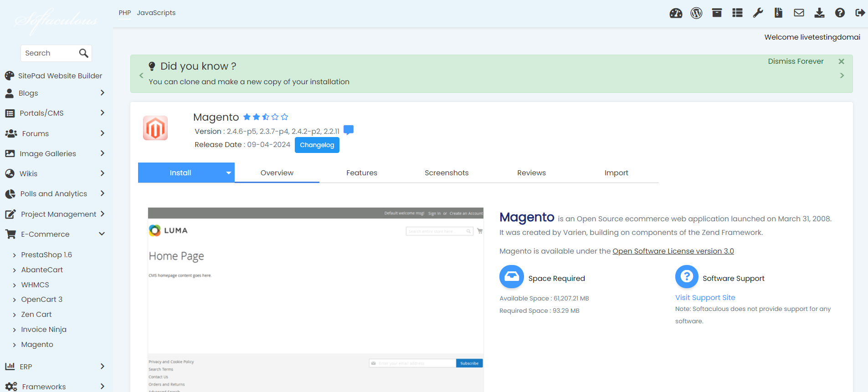Click the WordPress manager icon
This screenshot has width=868, height=392.
point(696,13)
